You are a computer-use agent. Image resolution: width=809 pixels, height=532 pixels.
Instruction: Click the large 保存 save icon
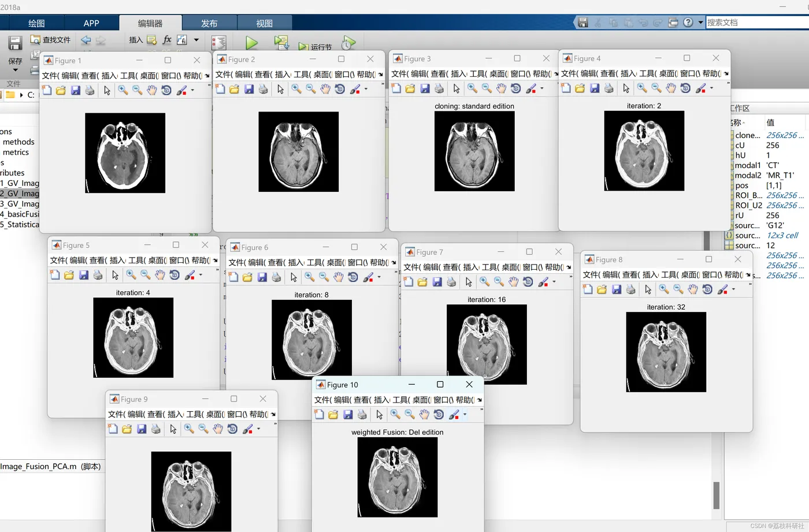point(15,43)
